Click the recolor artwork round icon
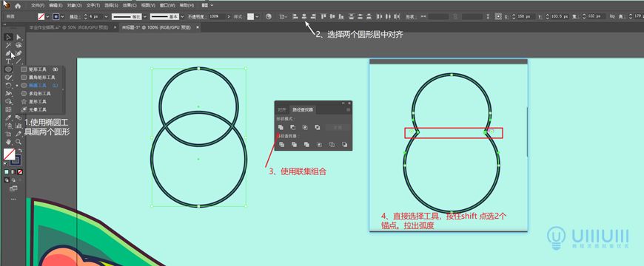The height and width of the screenshot is (266, 644). [269, 17]
